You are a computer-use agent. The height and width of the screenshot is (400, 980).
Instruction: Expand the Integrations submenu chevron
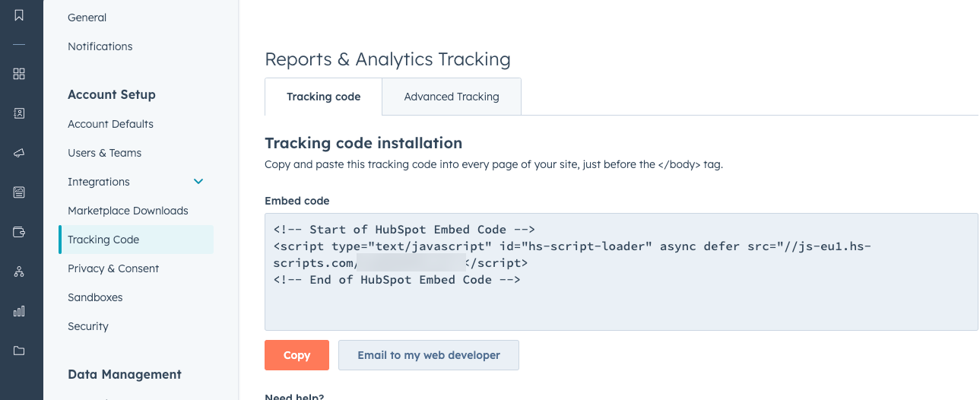(198, 182)
